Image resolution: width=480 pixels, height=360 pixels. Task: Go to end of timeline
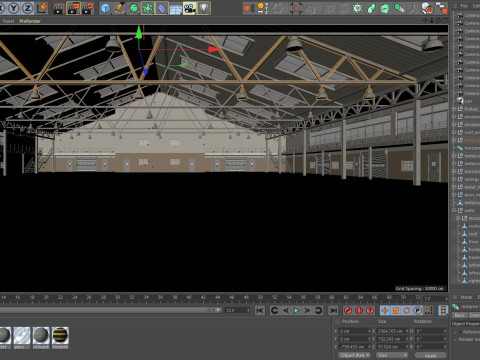333,310
